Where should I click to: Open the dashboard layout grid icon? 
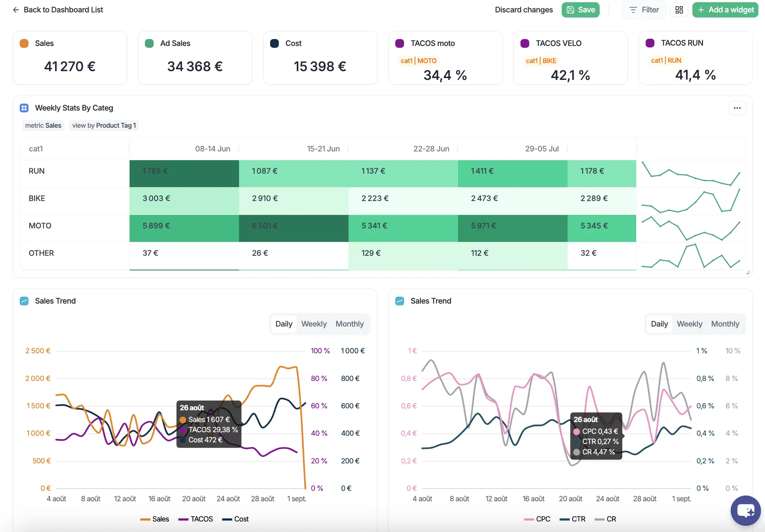click(679, 10)
